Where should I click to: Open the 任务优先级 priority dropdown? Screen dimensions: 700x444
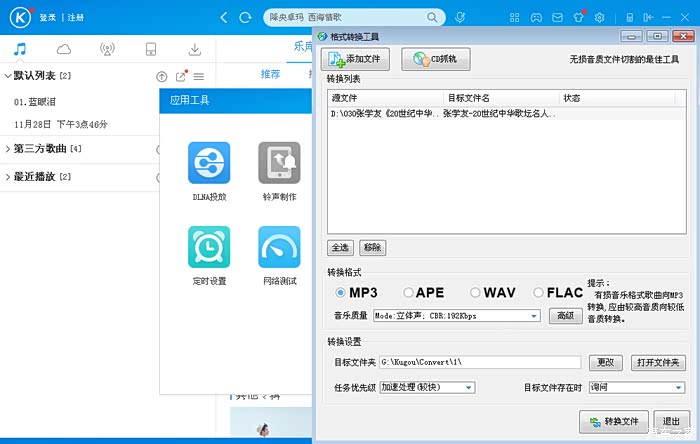(469, 387)
